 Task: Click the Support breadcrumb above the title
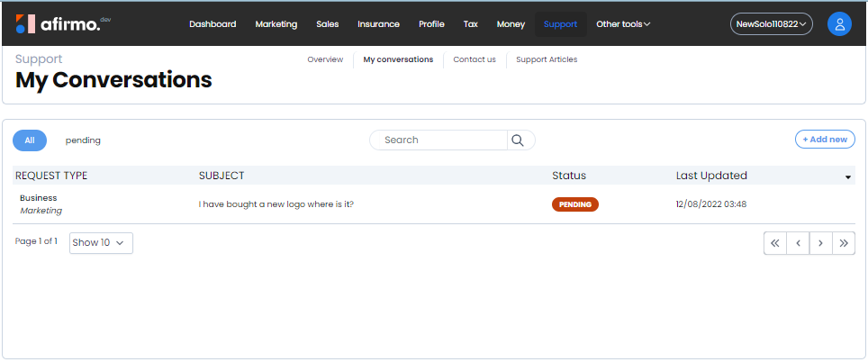(39, 59)
